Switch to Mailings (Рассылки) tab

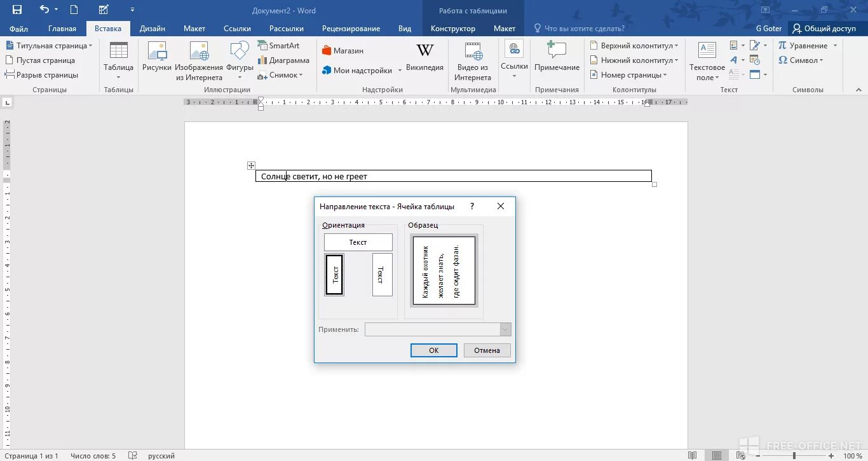[287, 29]
